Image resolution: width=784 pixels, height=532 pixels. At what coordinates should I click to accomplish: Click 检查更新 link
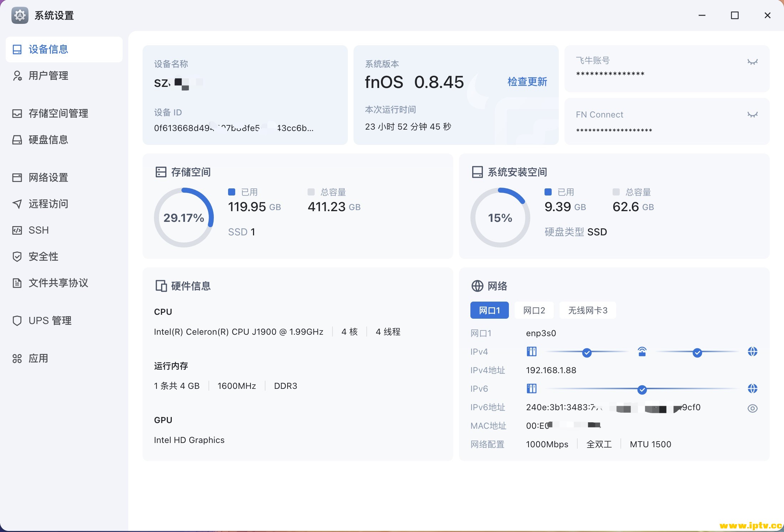tap(527, 82)
